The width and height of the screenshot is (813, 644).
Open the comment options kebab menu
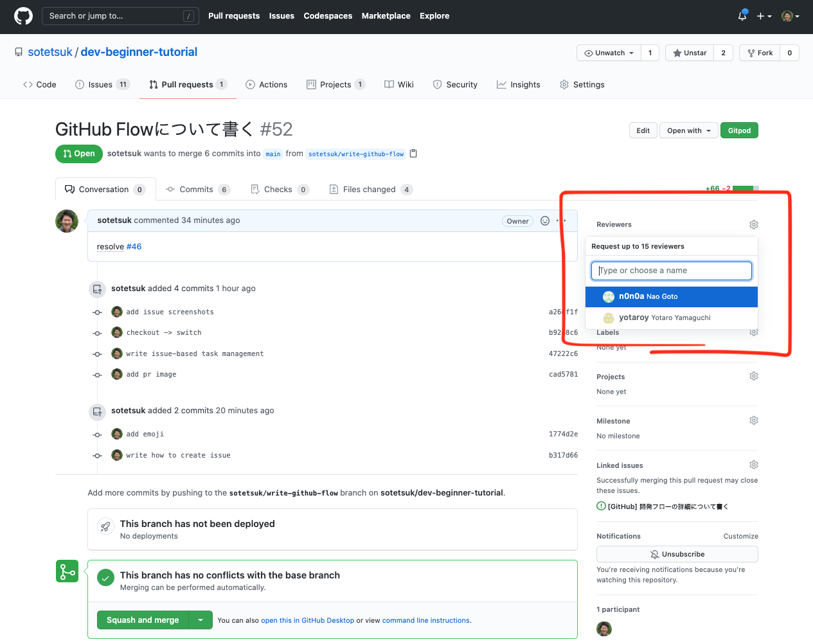pyautogui.click(x=562, y=220)
